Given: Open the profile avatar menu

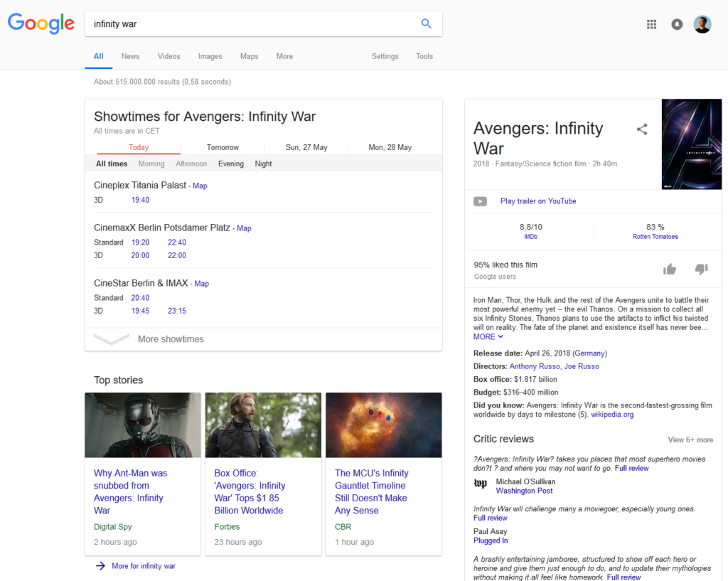Looking at the screenshot, I should [x=702, y=23].
